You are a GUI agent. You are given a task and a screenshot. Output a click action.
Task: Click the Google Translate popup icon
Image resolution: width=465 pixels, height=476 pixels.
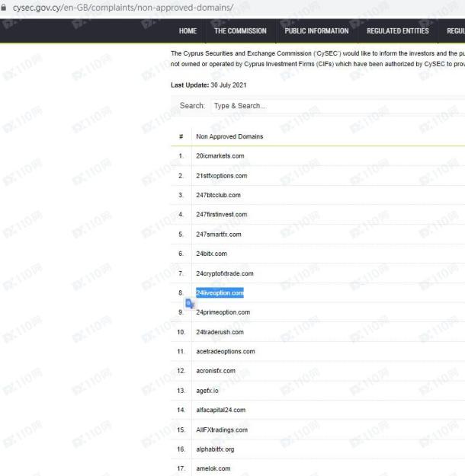click(190, 303)
